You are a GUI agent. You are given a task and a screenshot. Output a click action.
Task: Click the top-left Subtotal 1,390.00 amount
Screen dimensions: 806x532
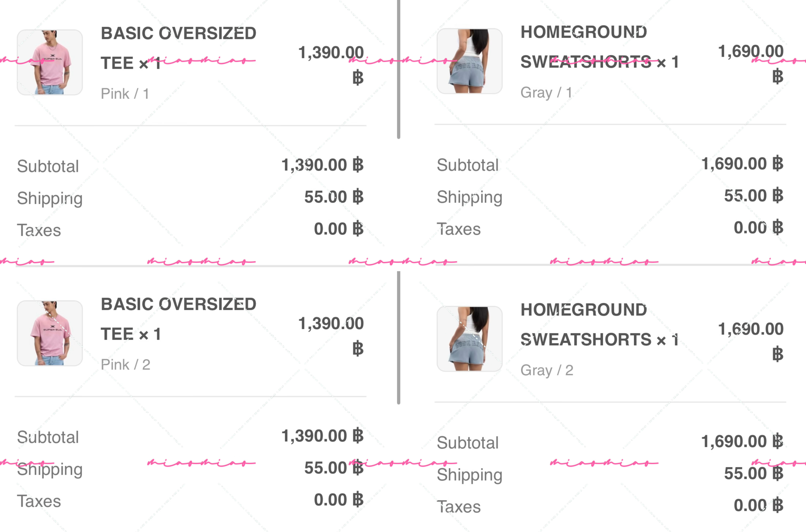[x=323, y=165]
